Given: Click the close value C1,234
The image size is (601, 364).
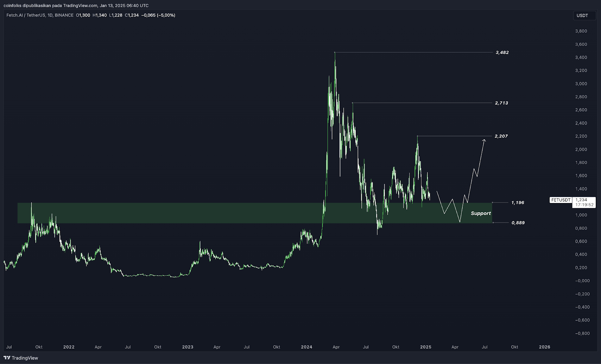Looking at the screenshot, I should 132,15.
